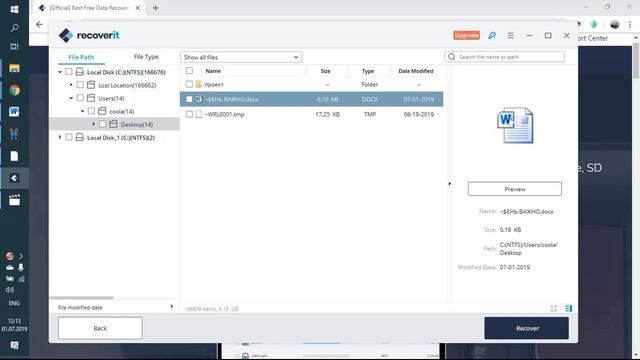Image resolution: width=640 pixels, height=360 pixels.
Task: Open the notification center icon
Action: click(x=14, y=346)
